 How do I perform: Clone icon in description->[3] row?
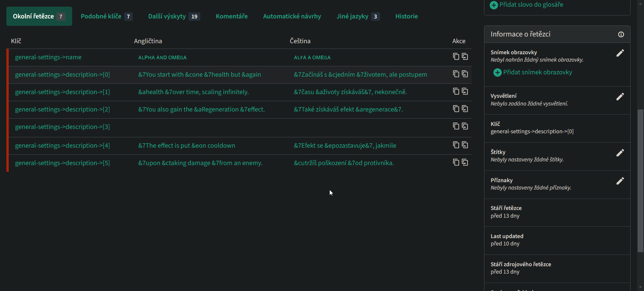465,126
